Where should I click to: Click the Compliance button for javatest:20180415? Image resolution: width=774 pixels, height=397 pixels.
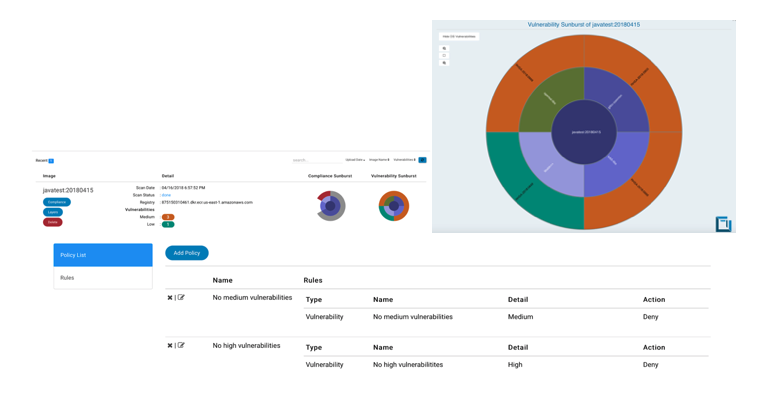coord(57,202)
